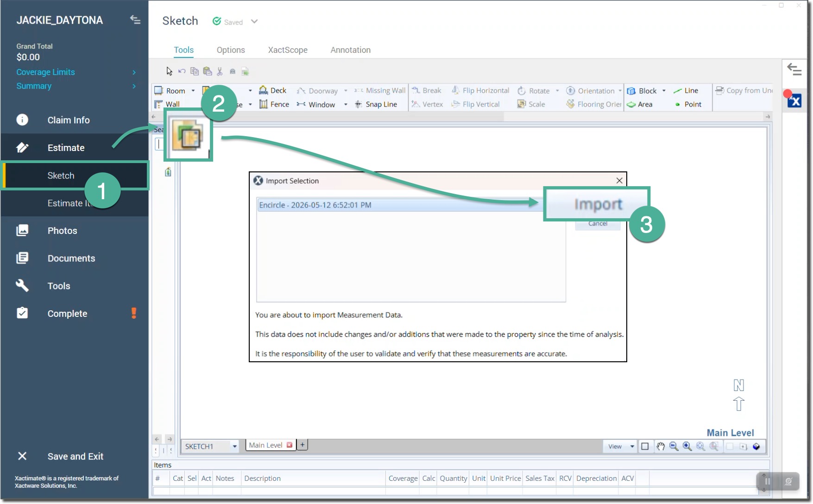This screenshot has height=504, width=813.
Task: Select the Area tool
Action: coord(640,104)
